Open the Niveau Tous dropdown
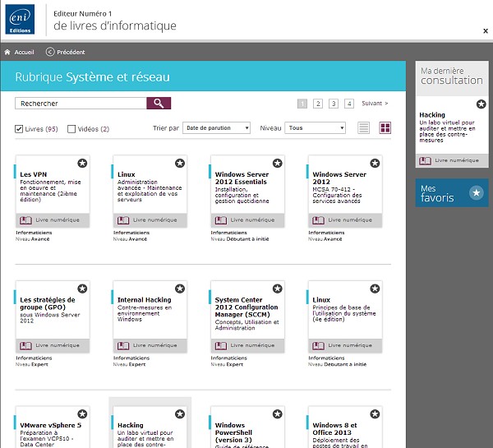The width and height of the screenshot is (493, 448). click(315, 128)
